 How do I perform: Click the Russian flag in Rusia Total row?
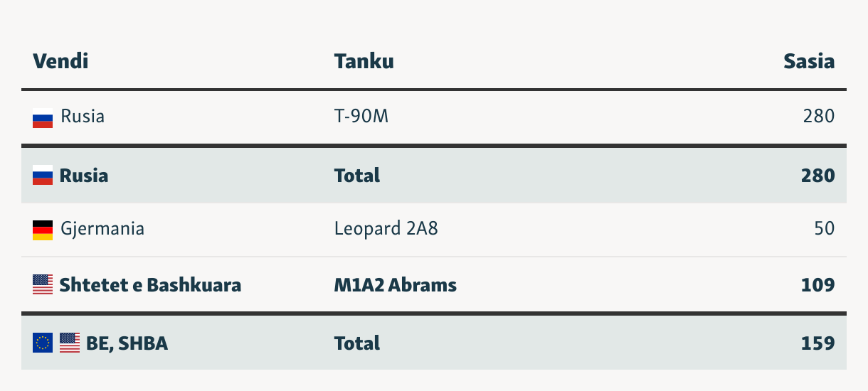[x=43, y=175]
